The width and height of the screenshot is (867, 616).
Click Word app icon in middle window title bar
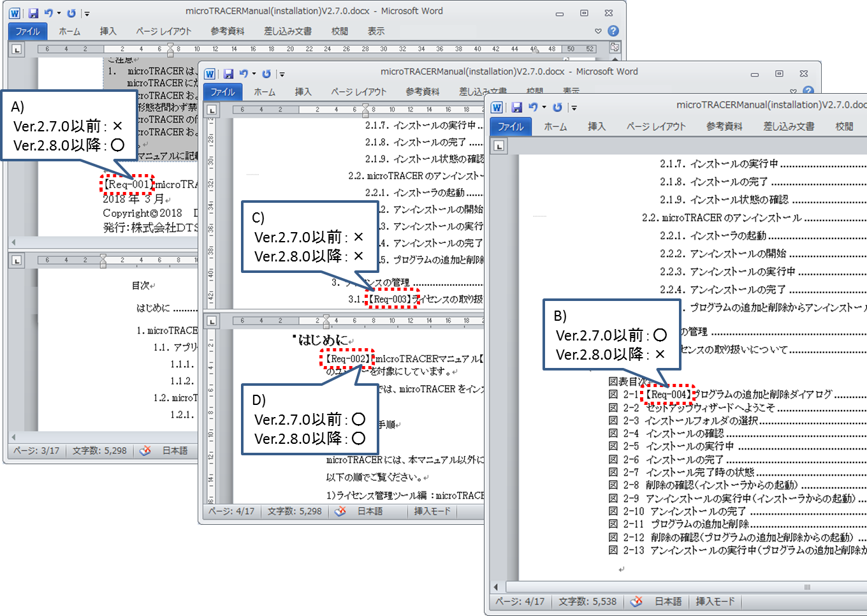click(x=210, y=74)
